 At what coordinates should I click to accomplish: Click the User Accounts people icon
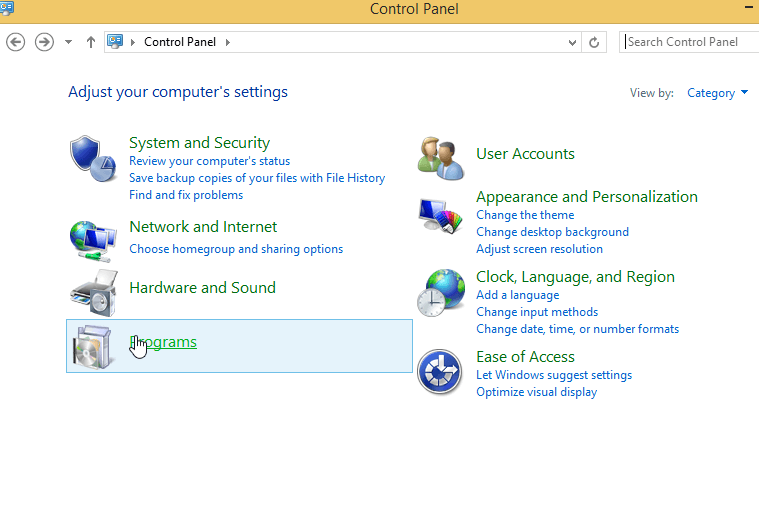(440, 158)
